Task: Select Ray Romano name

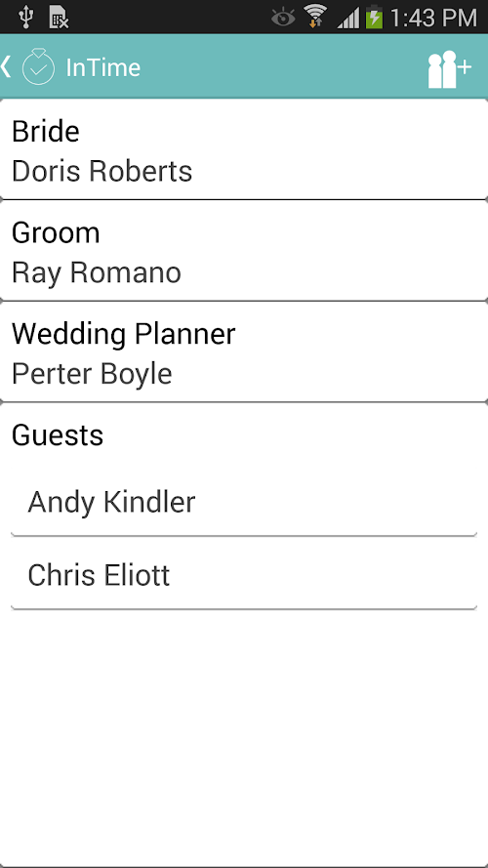Action: 97,273
